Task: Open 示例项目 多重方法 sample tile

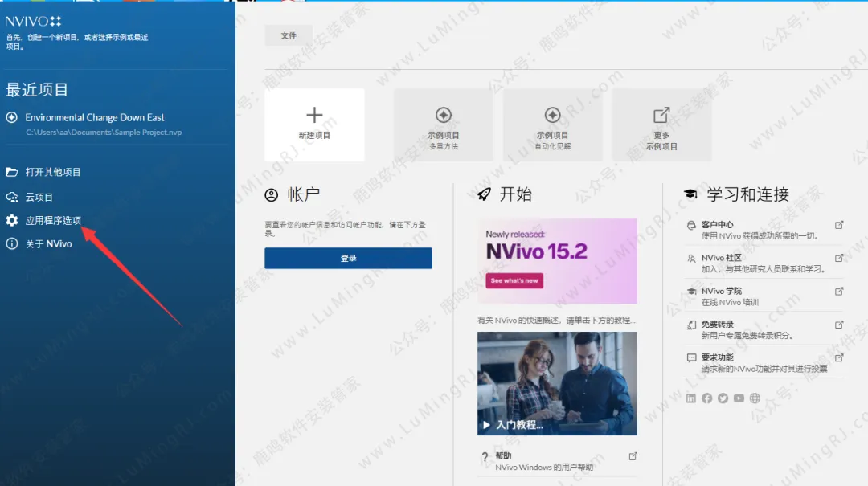Action: 443,125
